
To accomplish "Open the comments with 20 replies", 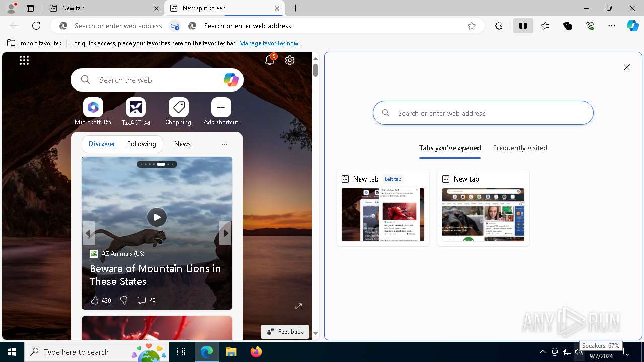I will [x=146, y=300].
